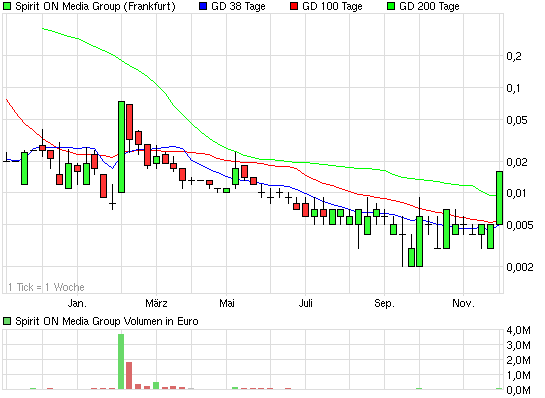The image size is (545, 398).
Task: Click the 2,0M volume axis value
Action: pyautogui.click(x=518, y=360)
